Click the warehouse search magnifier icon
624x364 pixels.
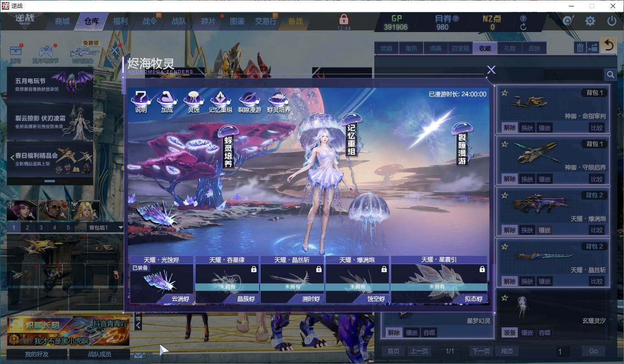point(610,74)
